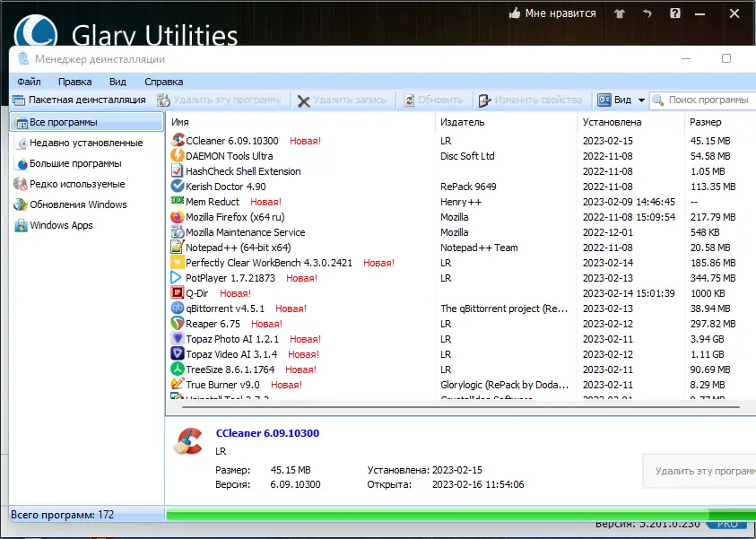Select Все программы category
The image size is (756, 539).
[x=87, y=122]
